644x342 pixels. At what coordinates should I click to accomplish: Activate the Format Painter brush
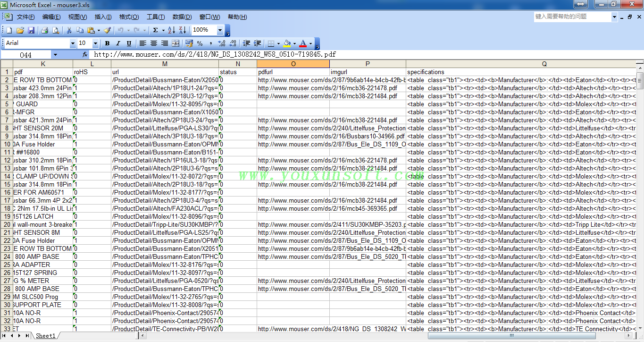tap(107, 30)
